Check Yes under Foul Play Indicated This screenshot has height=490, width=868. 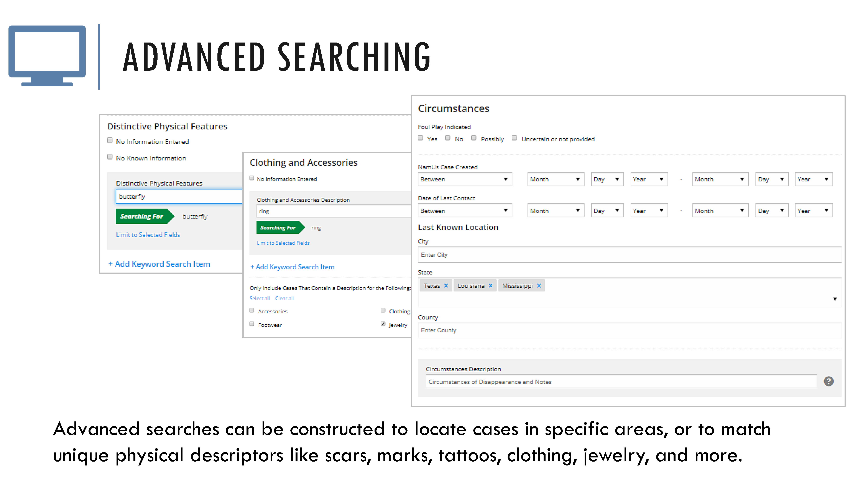pyautogui.click(x=420, y=138)
